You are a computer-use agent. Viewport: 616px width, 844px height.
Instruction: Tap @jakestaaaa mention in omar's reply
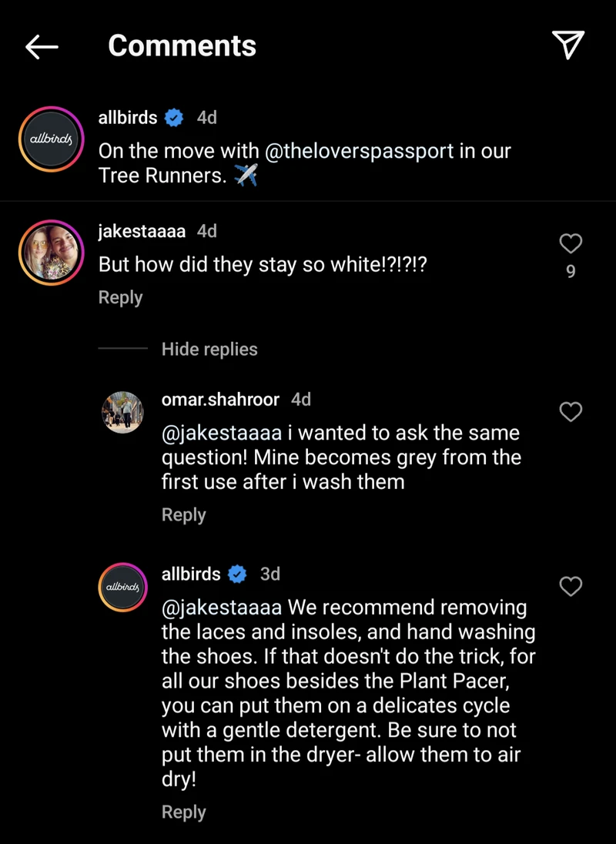point(222,434)
